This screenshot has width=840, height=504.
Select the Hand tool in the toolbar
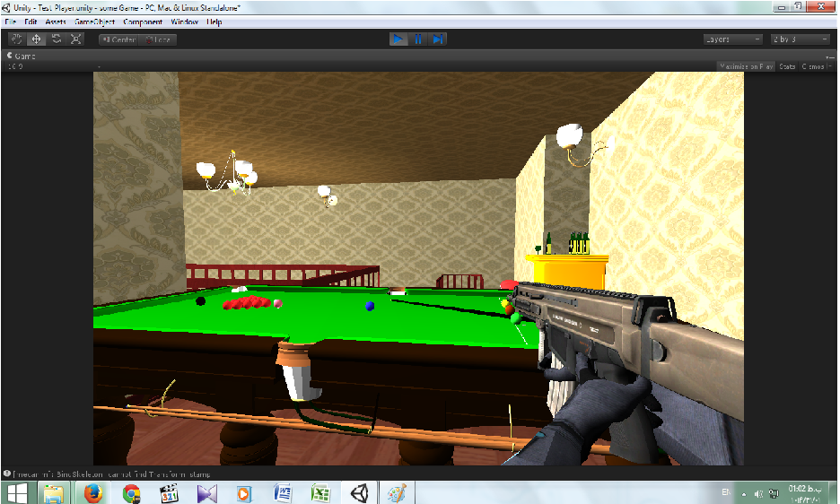pyautogui.click(x=17, y=39)
